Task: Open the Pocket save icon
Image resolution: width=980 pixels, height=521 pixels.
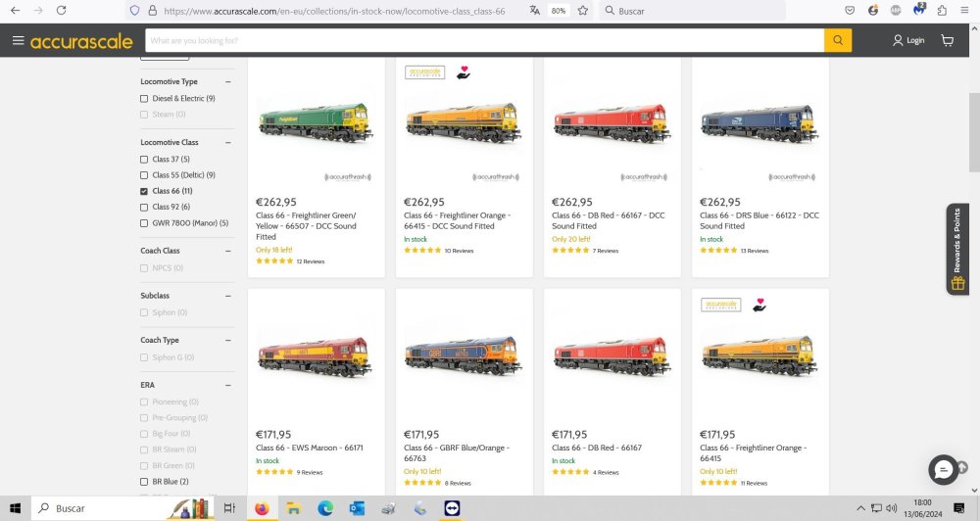Action: pos(850,11)
